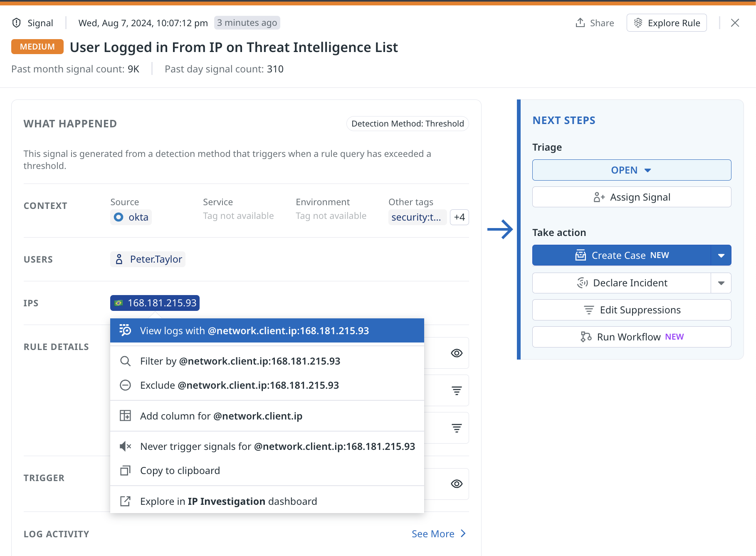Image resolution: width=756 pixels, height=556 pixels.
Task: Toggle the eye icon in Trigger section
Action: 457,484
